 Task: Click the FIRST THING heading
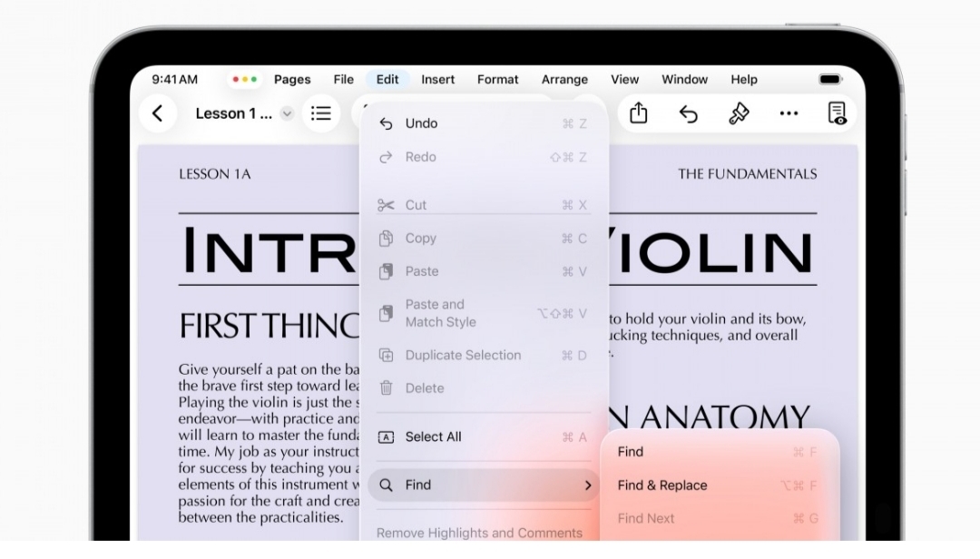click(269, 326)
